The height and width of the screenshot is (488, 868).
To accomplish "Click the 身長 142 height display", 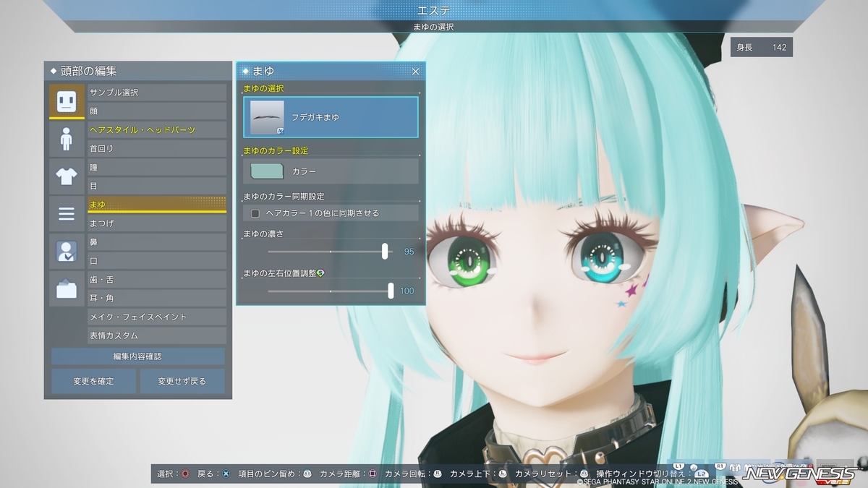I will pos(762,48).
